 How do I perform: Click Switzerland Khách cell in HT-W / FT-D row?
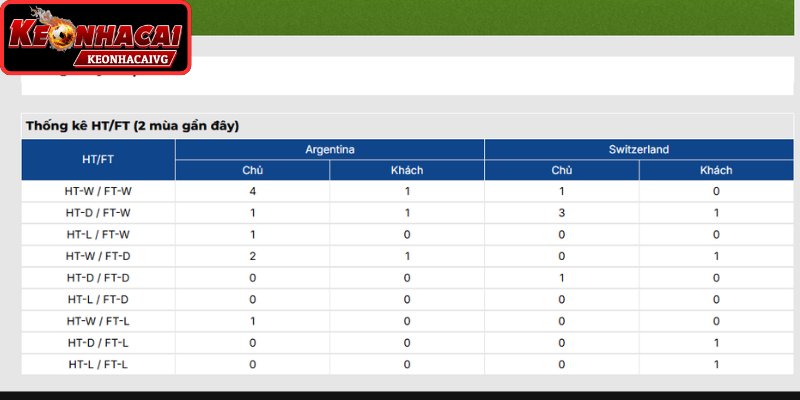point(716,256)
